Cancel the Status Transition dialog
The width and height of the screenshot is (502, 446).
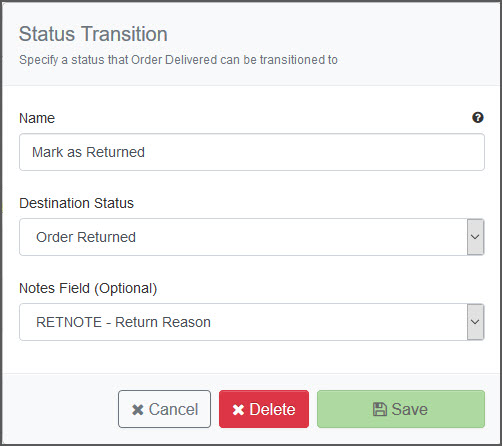(x=164, y=409)
